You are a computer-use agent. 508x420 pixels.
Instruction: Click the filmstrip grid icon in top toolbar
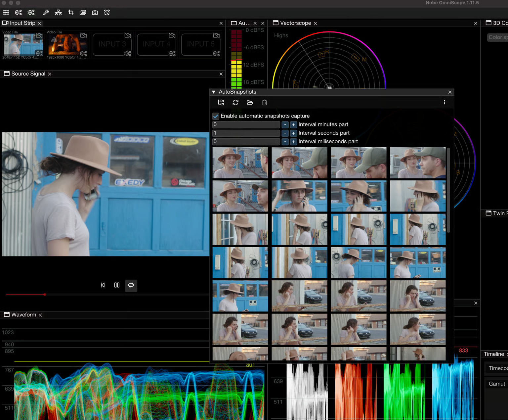tap(6, 13)
